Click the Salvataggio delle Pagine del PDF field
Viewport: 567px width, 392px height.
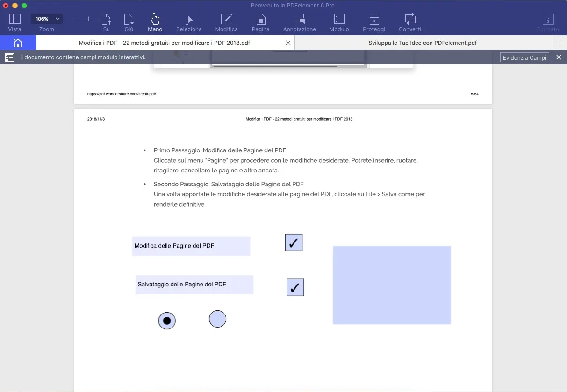point(194,285)
